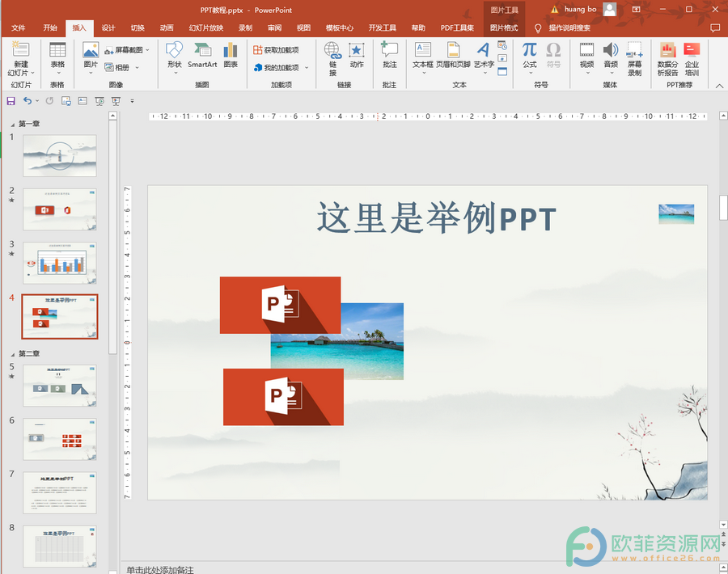Expand the 新建幻灯片 dropdown arrow
Viewport: 728px width, 574px height.
click(32, 73)
